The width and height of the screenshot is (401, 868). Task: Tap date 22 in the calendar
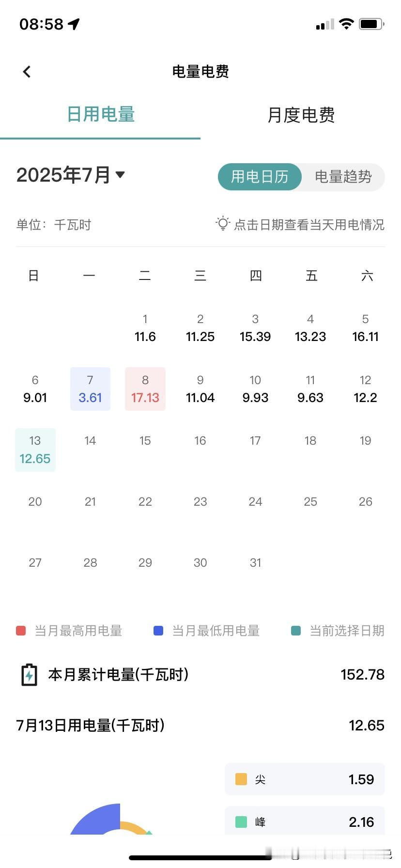145,502
